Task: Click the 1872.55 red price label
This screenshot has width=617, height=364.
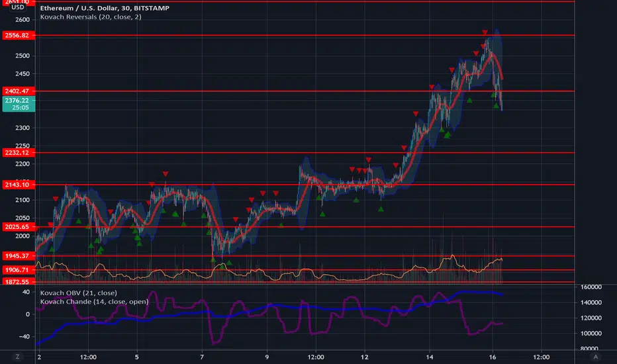Action: click(19, 282)
